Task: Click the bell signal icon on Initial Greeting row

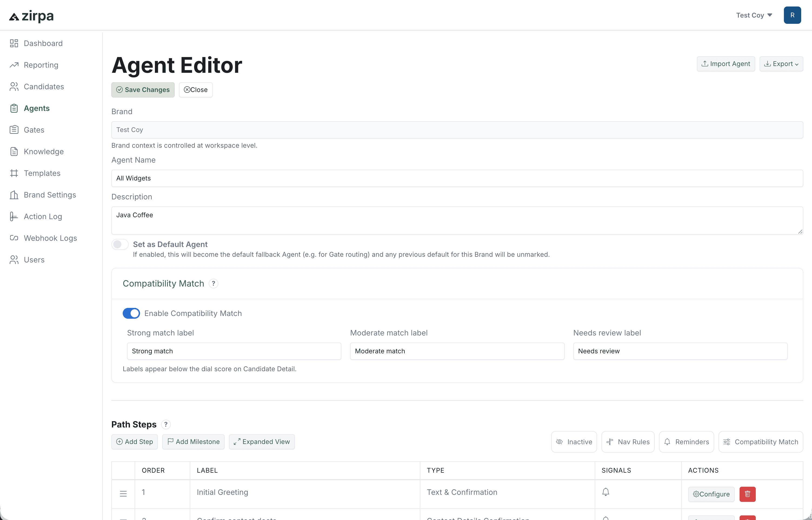Action: point(605,492)
